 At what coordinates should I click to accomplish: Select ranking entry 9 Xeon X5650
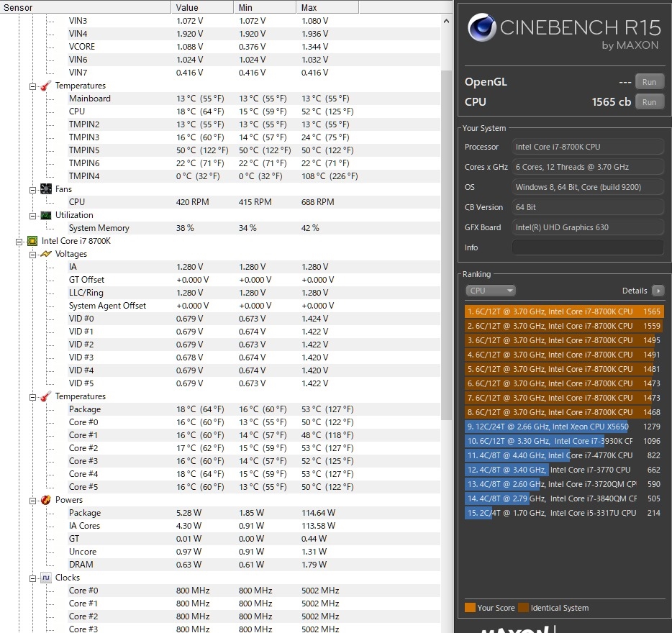pos(564,427)
